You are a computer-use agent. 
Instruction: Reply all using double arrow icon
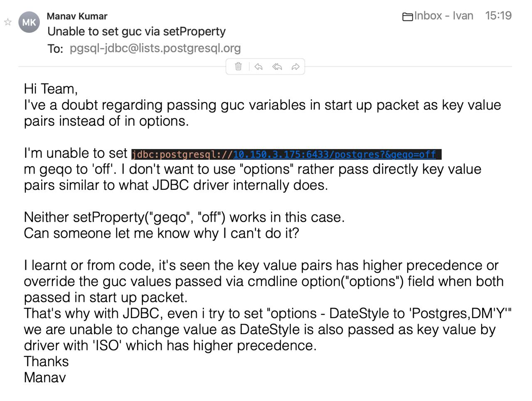pyautogui.click(x=277, y=66)
